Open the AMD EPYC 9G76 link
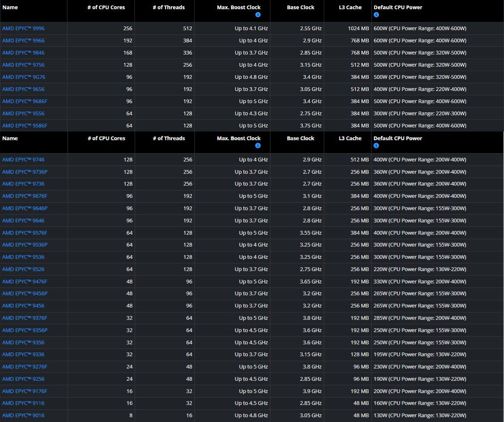The width and height of the screenshot is (504, 422). pos(24,77)
